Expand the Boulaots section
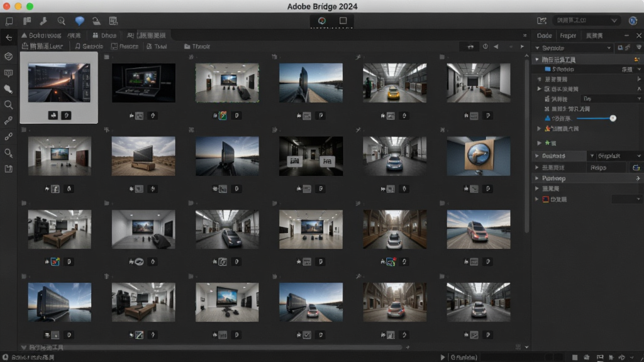The height and width of the screenshot is (362, 644). tap(537, 156)
